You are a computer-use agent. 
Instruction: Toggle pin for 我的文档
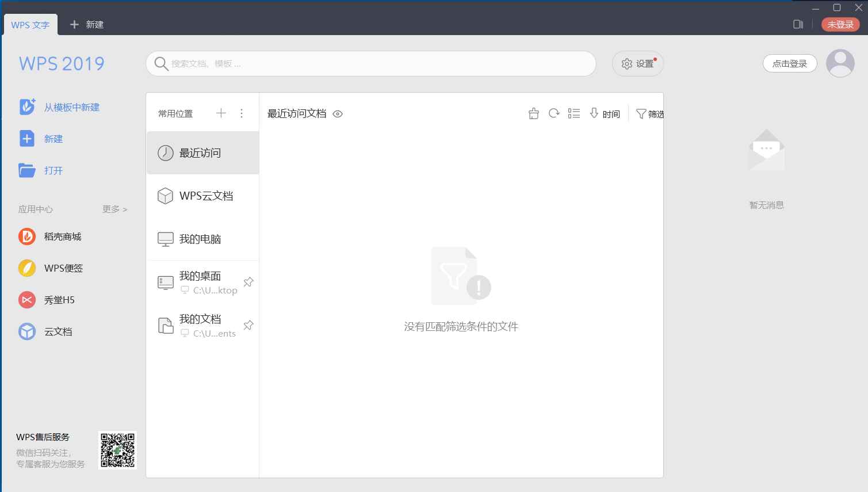tap(248, 325)
